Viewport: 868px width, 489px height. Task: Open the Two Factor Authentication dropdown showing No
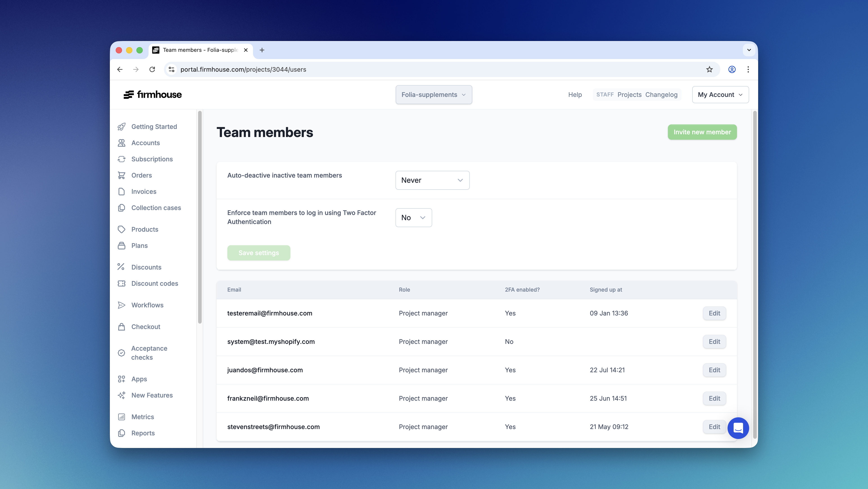(x=414, y=217)
